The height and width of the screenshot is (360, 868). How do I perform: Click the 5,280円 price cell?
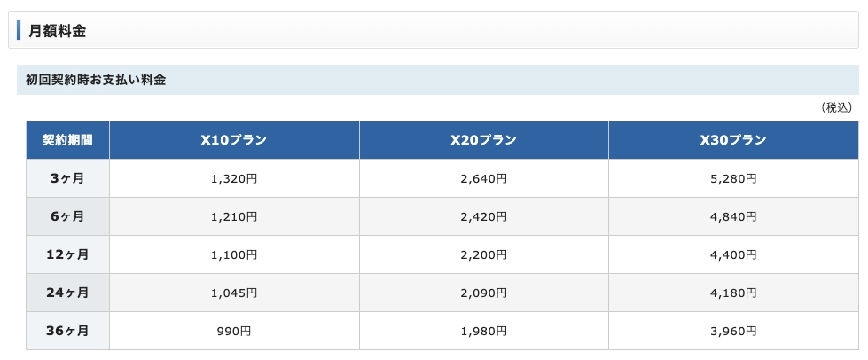(733, 178)
